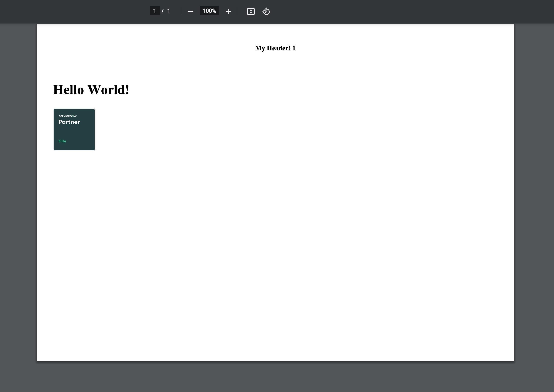Click the zoom level showing 100%

[x=209, y=11]
